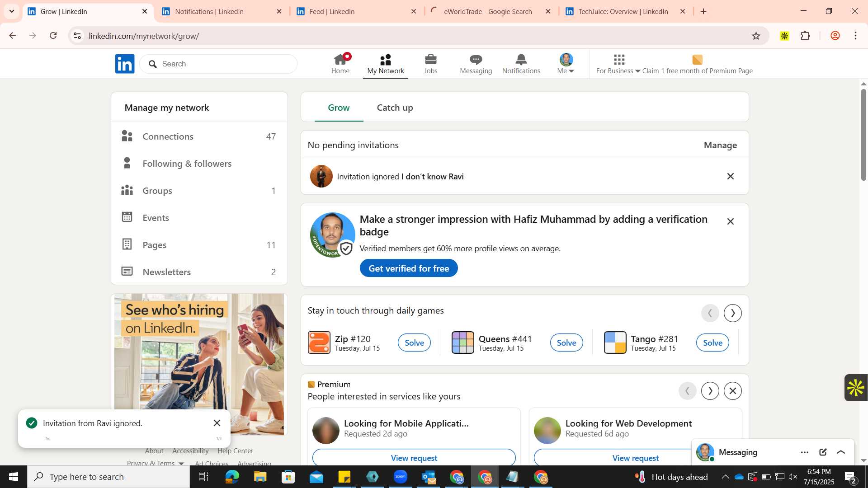
Task: Open Groups in Manage my network
Action: [199, 191]
